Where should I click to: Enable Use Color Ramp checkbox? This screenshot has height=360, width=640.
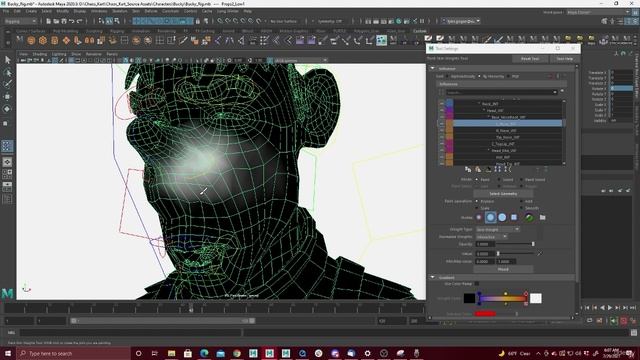477,284
